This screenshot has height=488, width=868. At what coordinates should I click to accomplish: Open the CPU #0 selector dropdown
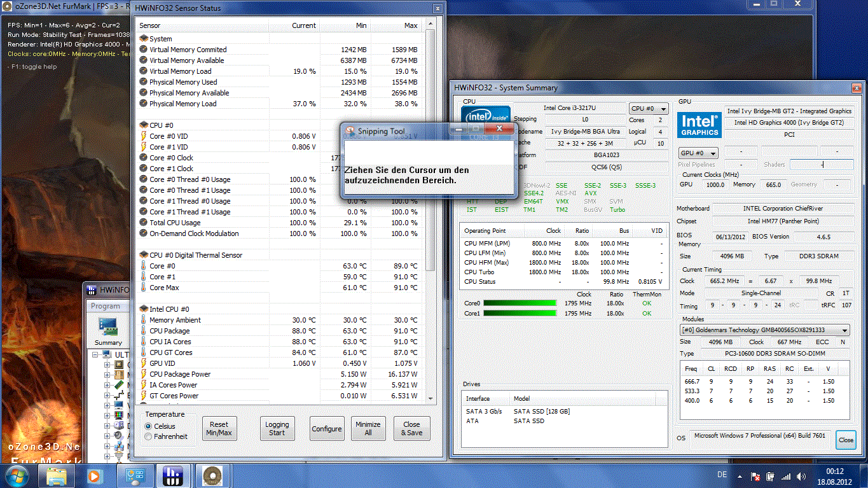click(649, 109)
